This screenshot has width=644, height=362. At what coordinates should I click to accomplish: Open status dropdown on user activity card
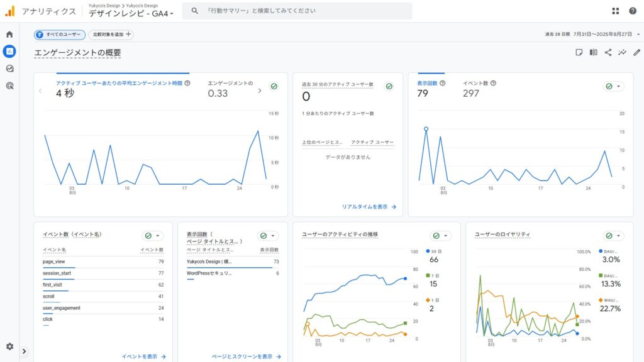[x=441, y=236]
